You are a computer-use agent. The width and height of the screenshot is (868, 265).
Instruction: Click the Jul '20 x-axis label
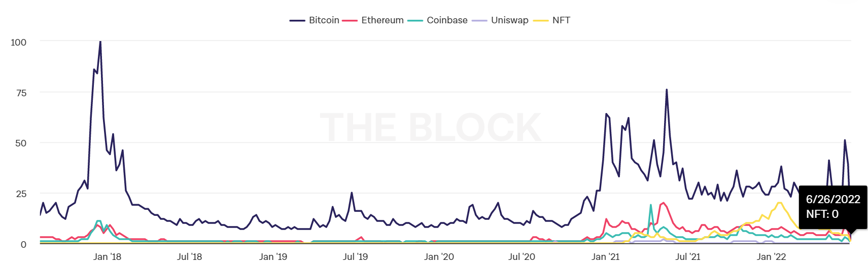522,257
